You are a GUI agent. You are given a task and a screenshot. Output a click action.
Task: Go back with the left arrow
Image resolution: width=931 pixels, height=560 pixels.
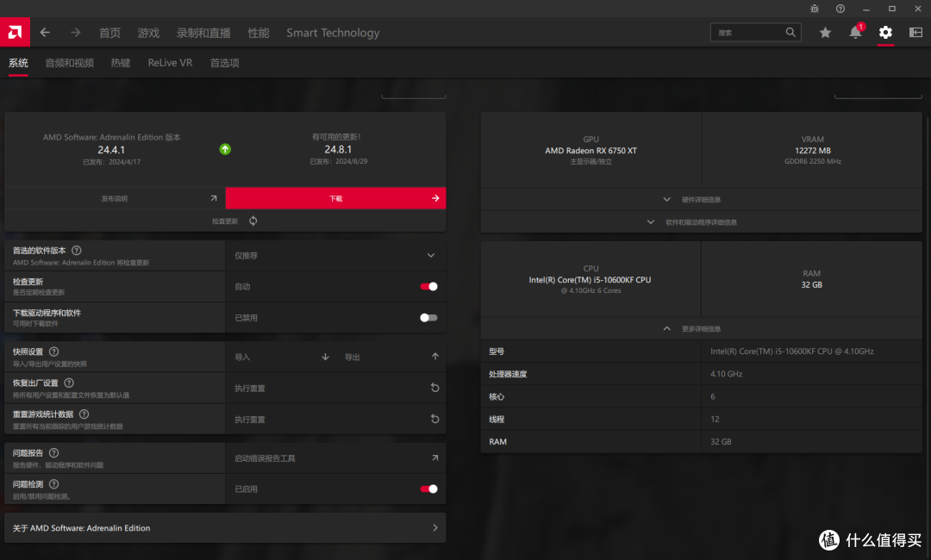tap(45, 33)
